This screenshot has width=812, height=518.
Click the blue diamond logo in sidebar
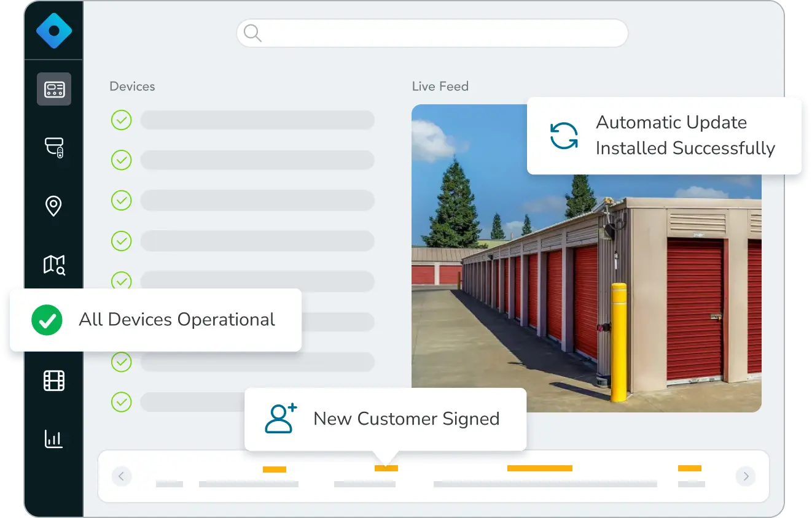point(53,31)
